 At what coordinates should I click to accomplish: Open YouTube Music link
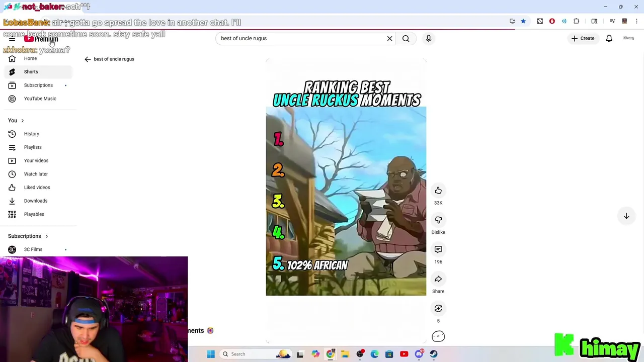point(38,99)
